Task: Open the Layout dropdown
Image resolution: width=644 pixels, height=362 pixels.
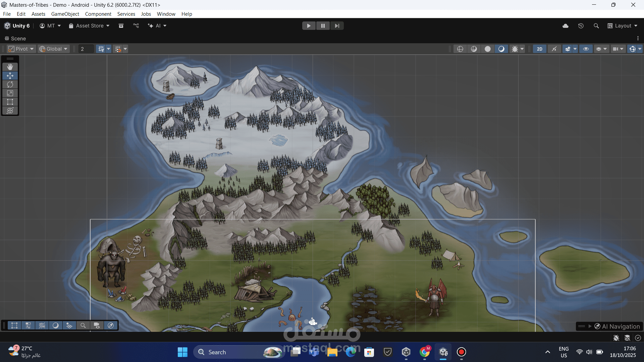Action: click(x=623, y=26)
